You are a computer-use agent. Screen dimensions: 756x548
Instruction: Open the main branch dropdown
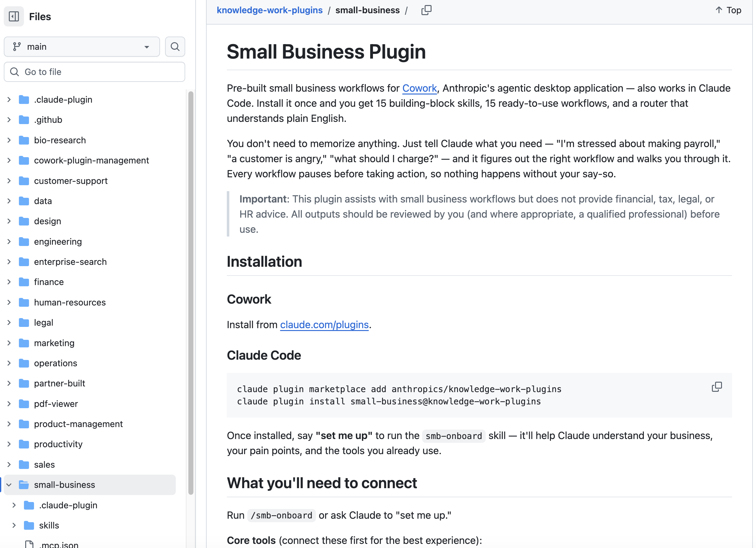point(82,47)
